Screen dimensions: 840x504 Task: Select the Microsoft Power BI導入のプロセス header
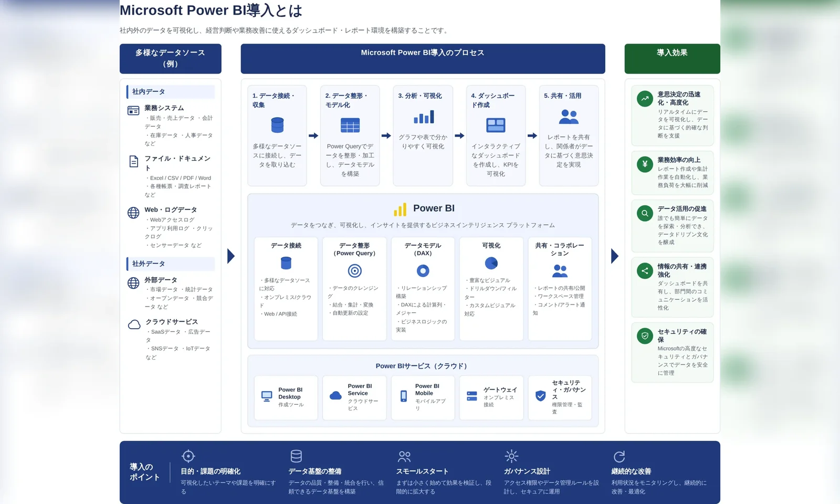click(x=423, y=58)
